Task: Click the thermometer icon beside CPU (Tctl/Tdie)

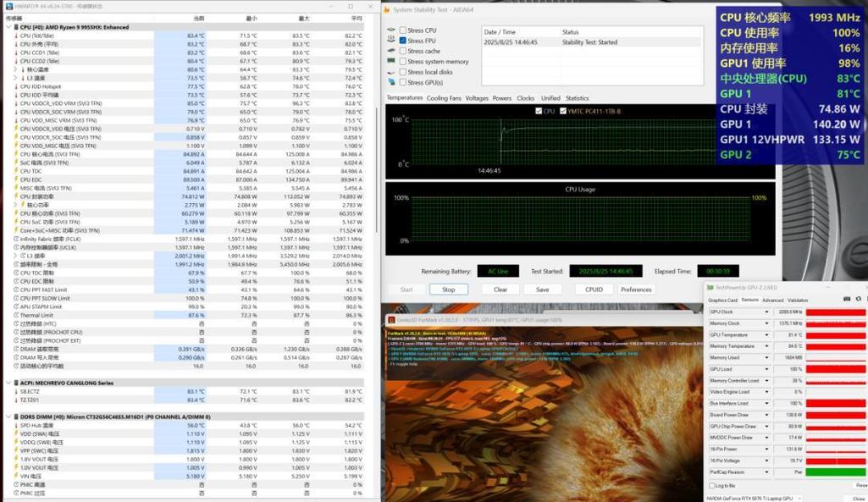Action: pos(16,36)
